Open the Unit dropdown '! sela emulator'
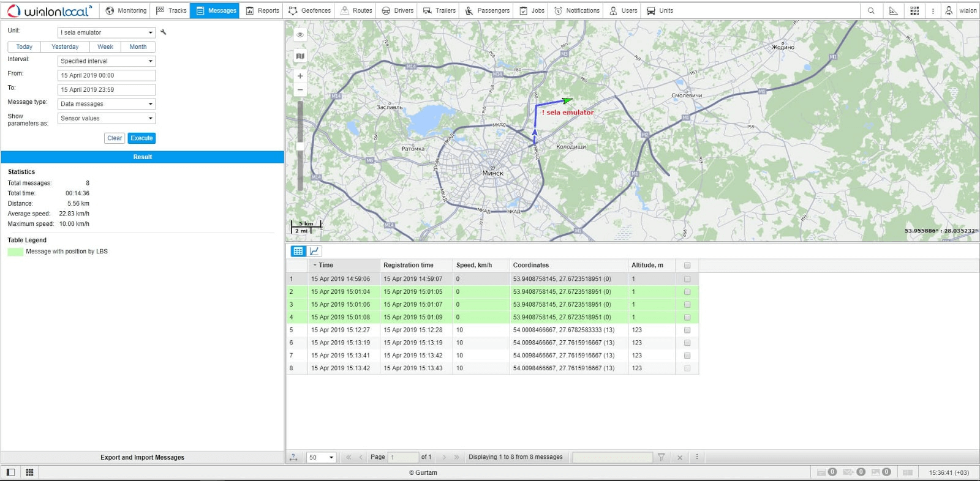980x481 pixels. [x=107, y=32]
